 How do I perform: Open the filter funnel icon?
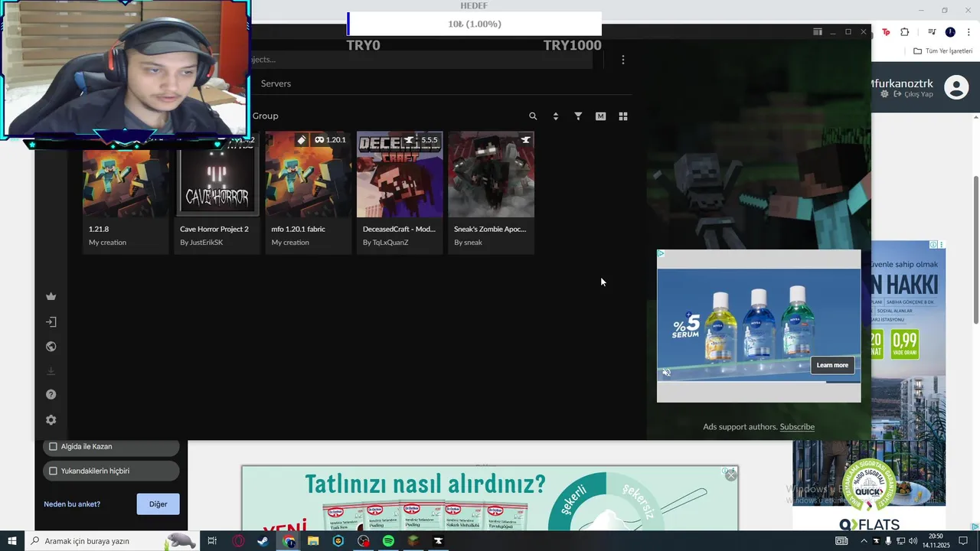578,116
